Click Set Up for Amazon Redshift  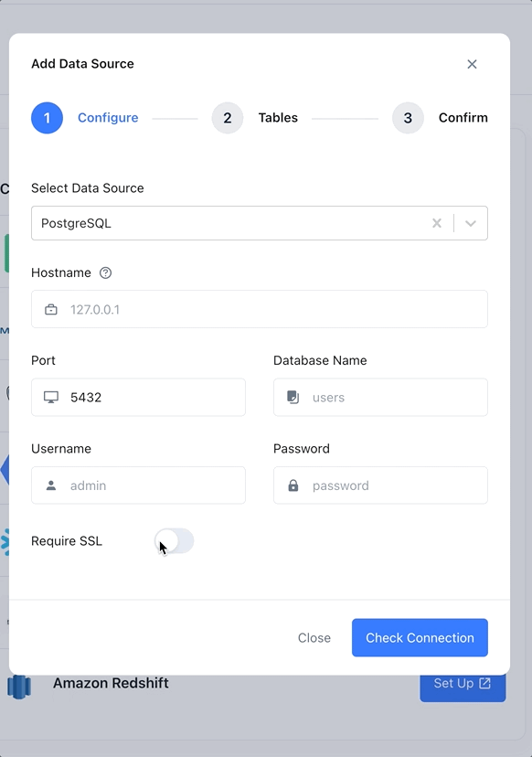[463, 684]
